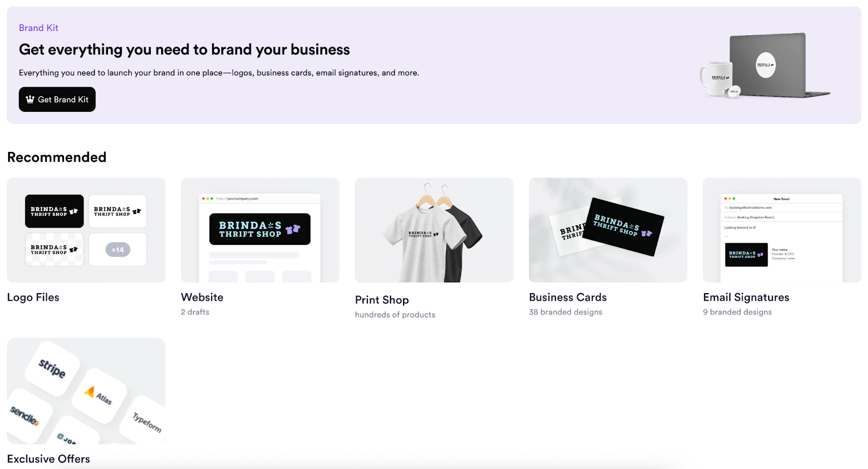Click the Recommended section heading

coord(56,157)
